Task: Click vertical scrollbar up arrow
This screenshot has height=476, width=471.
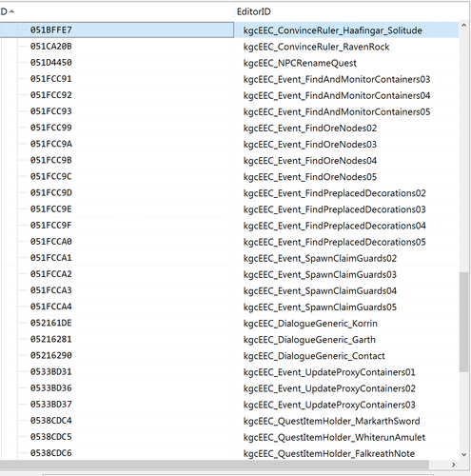Action: point(463,26)
